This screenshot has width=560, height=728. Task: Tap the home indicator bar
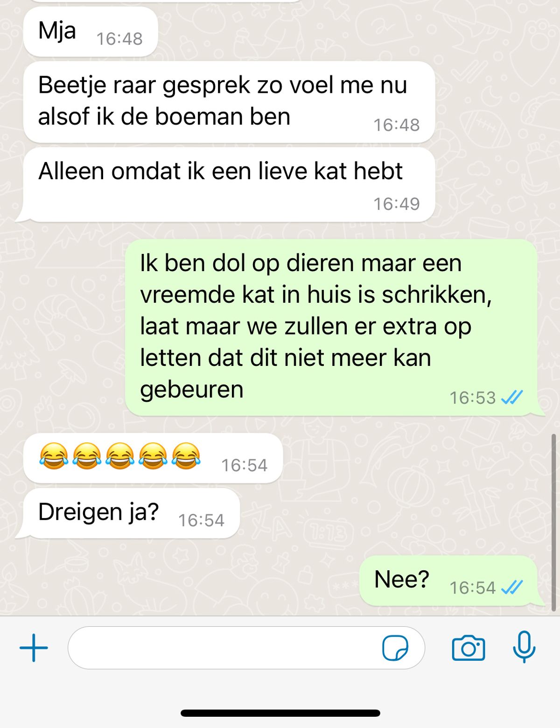[x=280, y=713]
